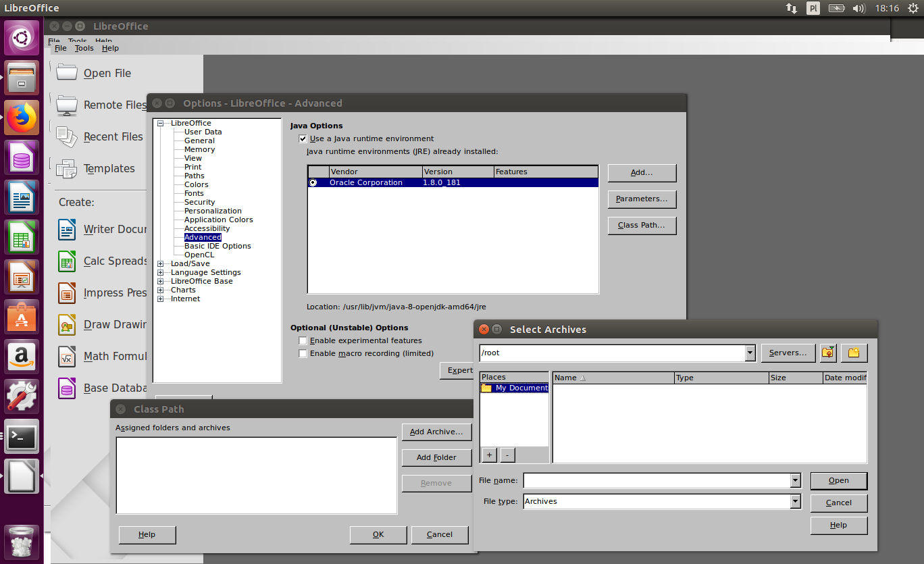Launch LibreOffice Calc from the dock
Image resolution: width=924 pixels, height=564 pixels.
pyautogui.click(x=22, y=238)
